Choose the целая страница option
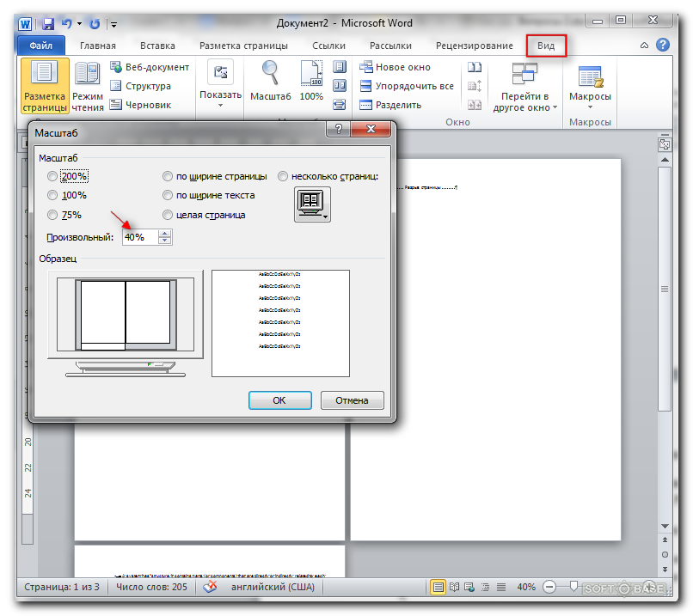The width and height of the screenshot is (693, 616). [x=167, y=215]
